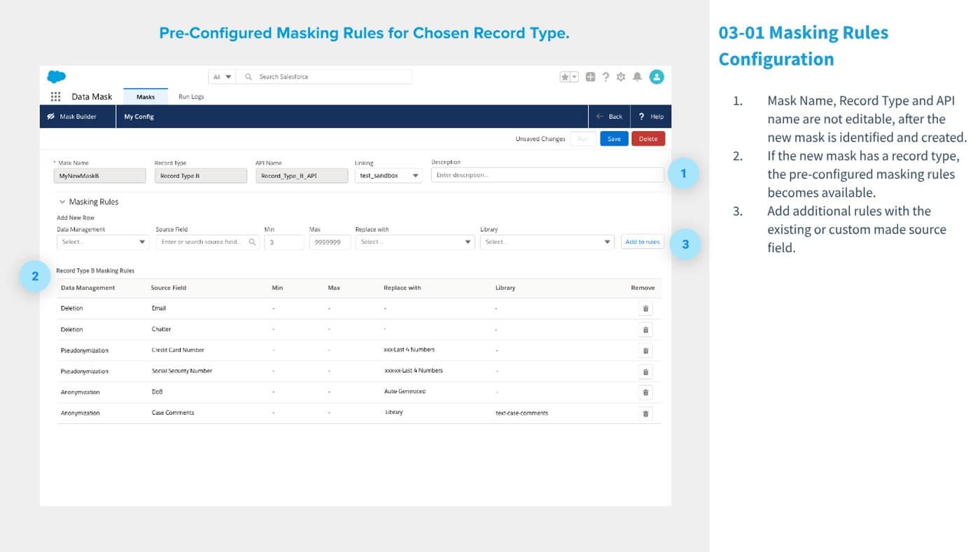Show notifications via the bell icon
The height and width of the screenshot is (552, 980).
637,77
